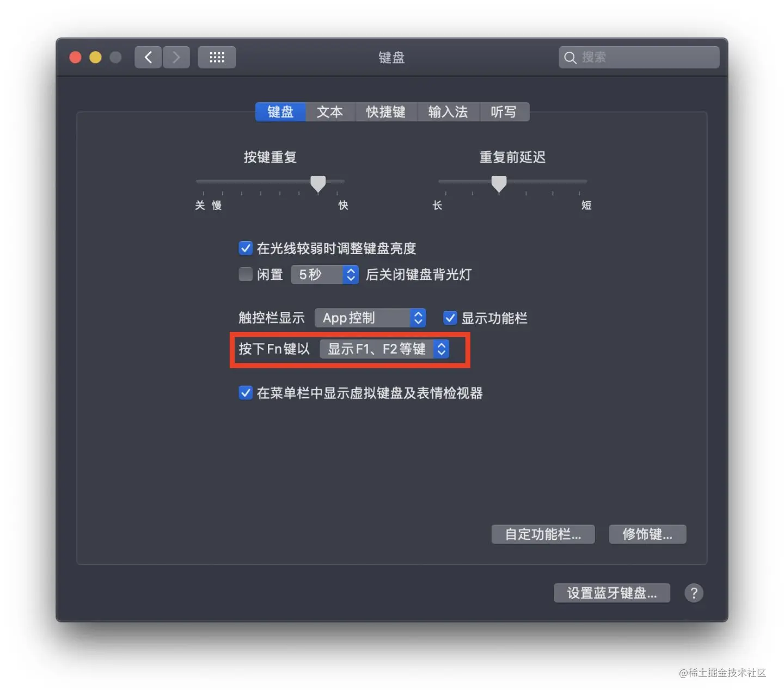Screen dimensions: 784x696
Task: Click the search magnifier icon
Action: point(570,58)
